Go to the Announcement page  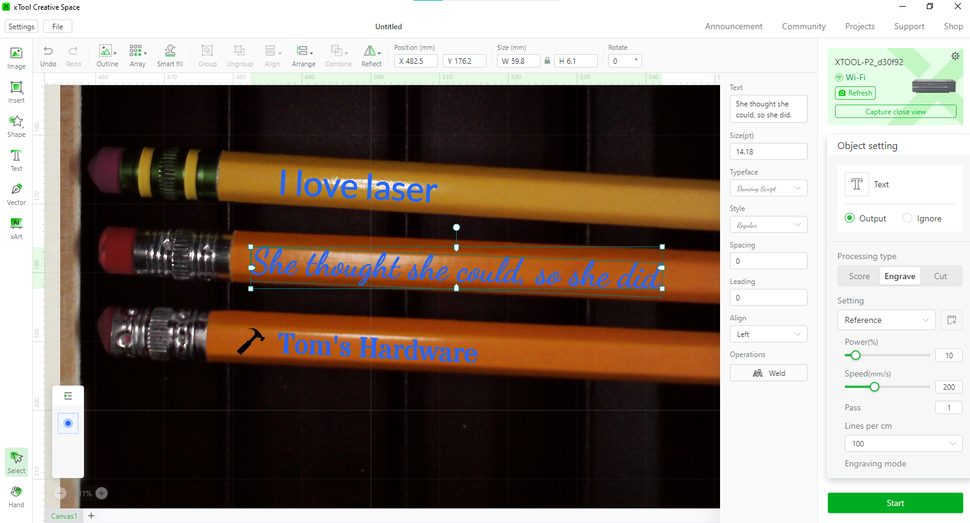[734, 27]
